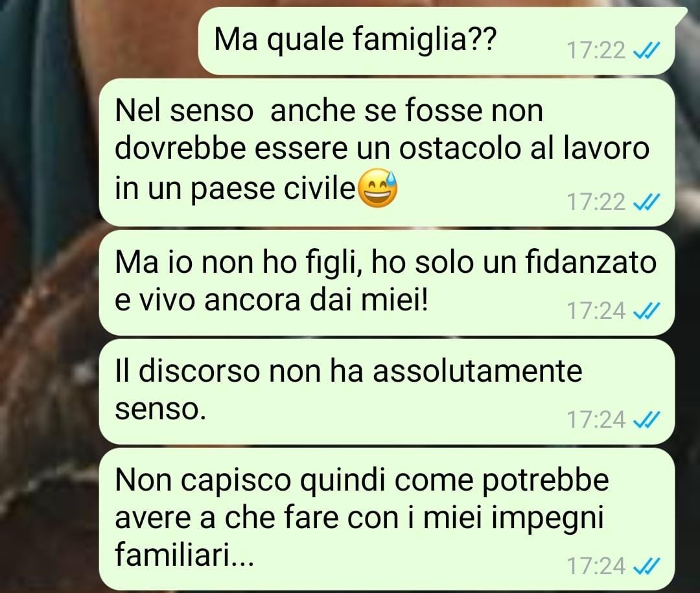Select the "Ma io non ho figli" message
Image resolution: width=700 pixels, height=593 pixels.
[386, 283]
